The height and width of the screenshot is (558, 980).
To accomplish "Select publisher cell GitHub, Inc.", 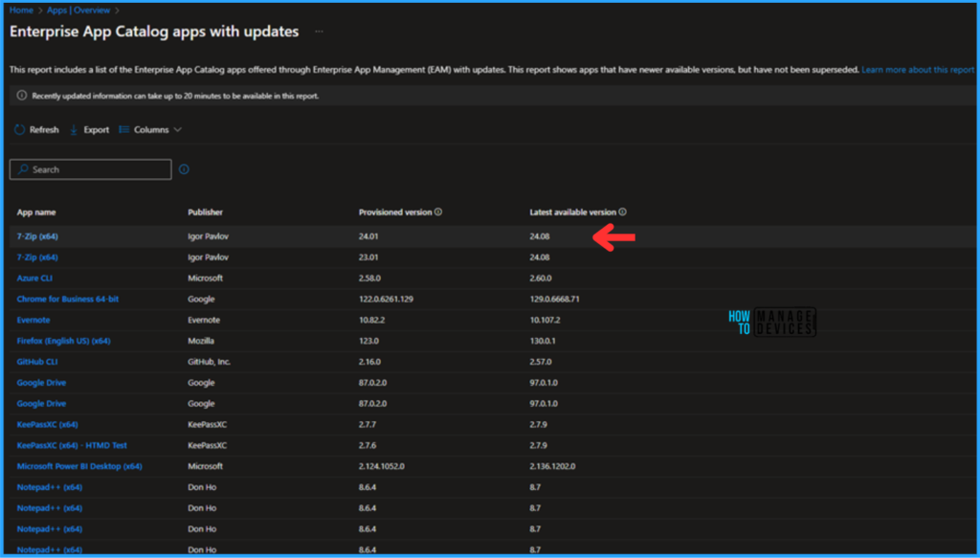I will 210,362.
